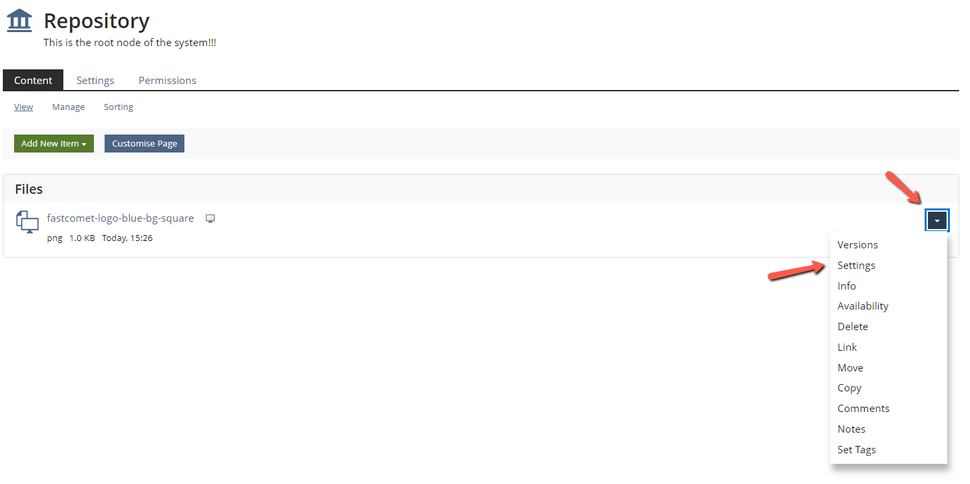The image size is (970, 484).
Task: Open the Sorting sub-tab
Action: coord(118,107)
